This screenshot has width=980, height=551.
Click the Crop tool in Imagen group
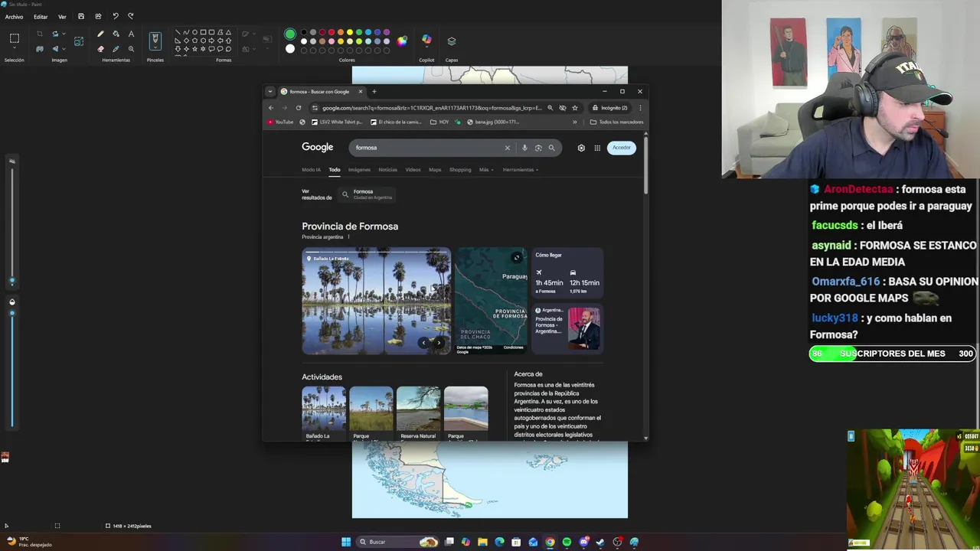40,34
